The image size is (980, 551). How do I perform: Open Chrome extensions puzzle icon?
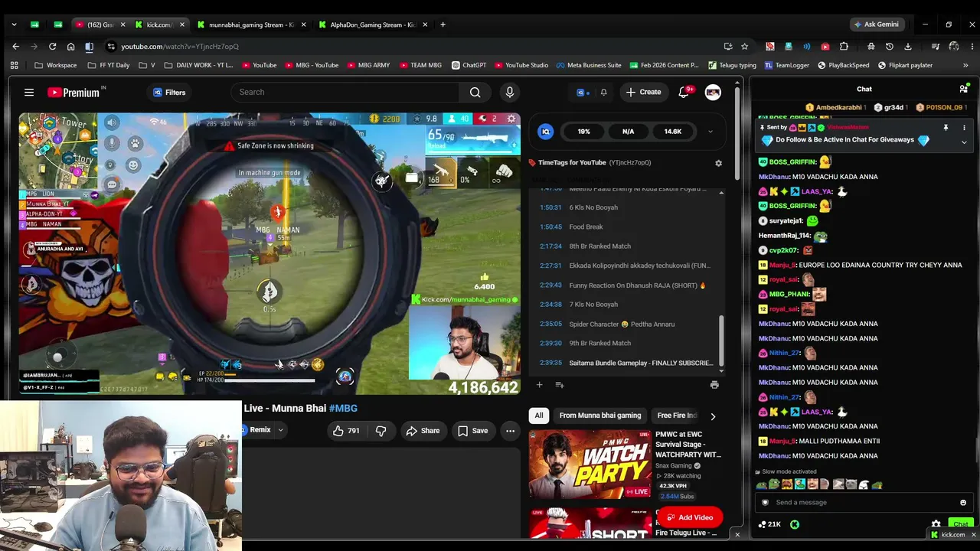pyautogui.click(x=844, y=47)
